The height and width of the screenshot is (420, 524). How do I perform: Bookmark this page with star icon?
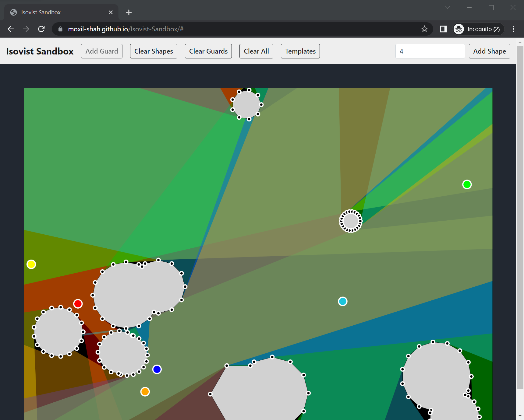coord(424,29)
